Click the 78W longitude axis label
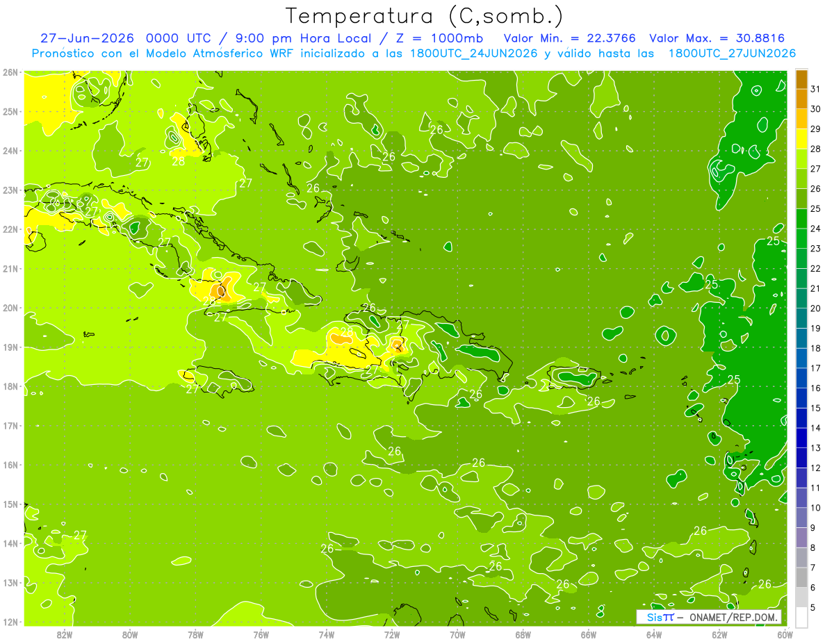 [x=195, y=635]
